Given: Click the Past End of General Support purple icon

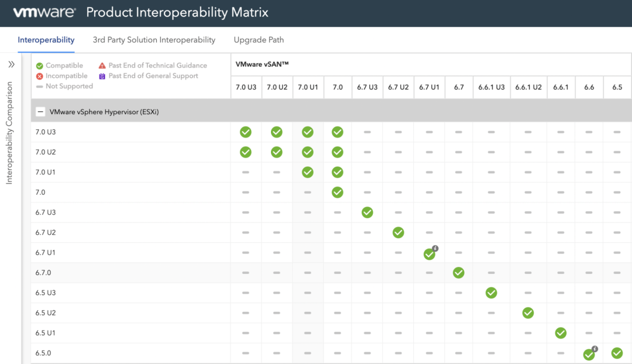Looking at the screenshot, I should click(x=102, y=76).
